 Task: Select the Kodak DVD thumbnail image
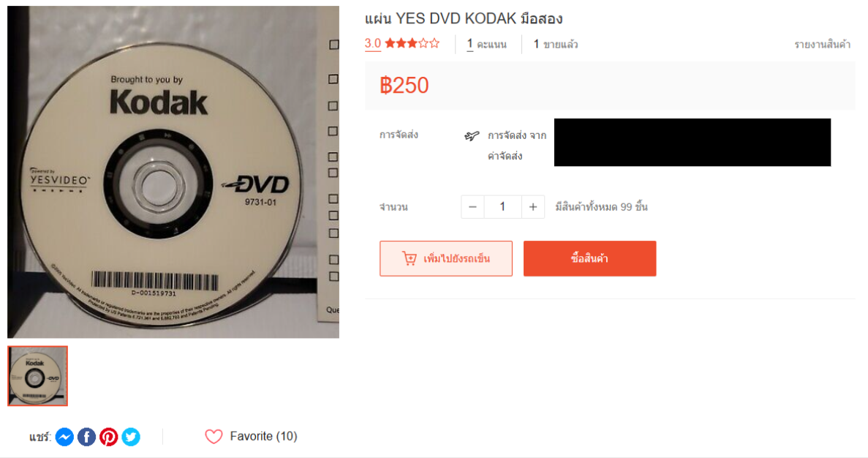[x=37, y=376]
